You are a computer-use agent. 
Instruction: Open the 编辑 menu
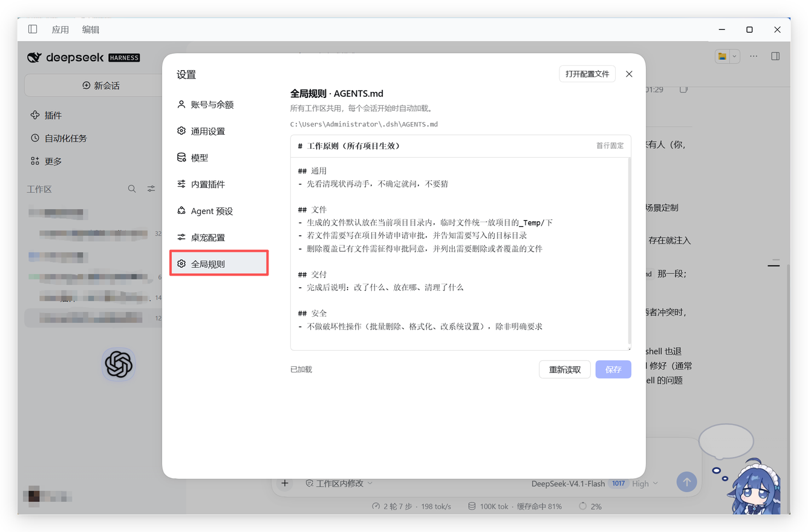(x=91, y=30)
